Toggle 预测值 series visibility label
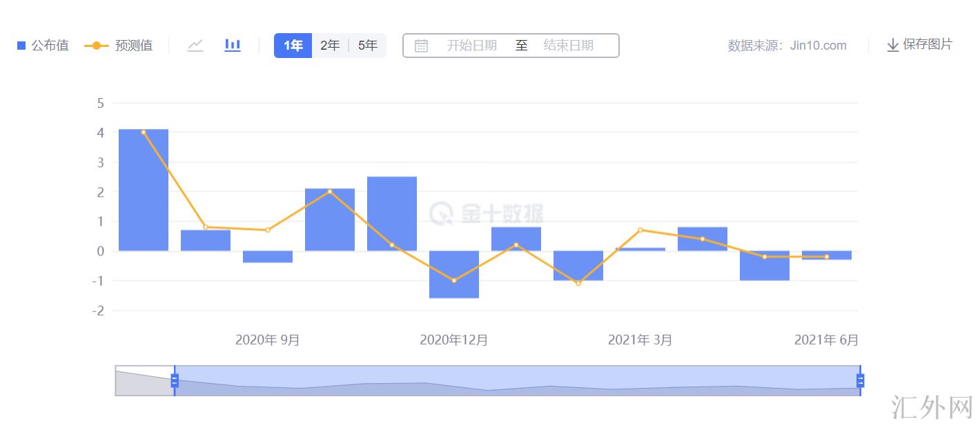This screenshot has height=428, width=980. 134,46
